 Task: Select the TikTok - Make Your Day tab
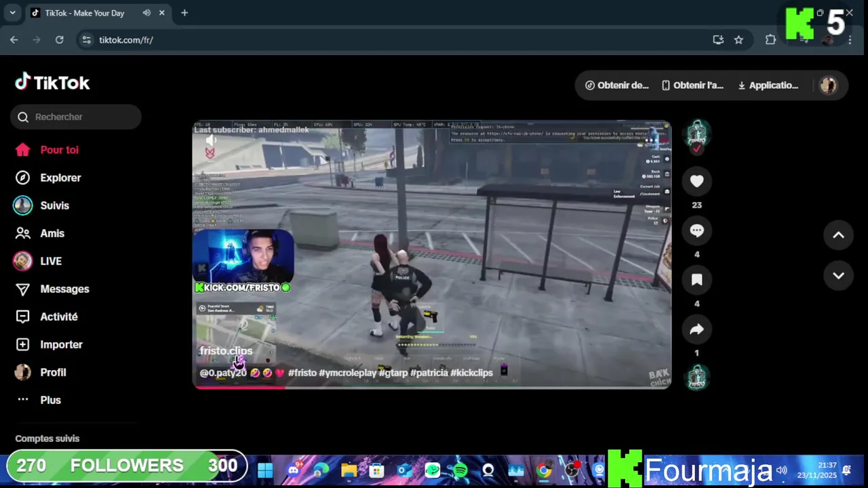[x=98, y=13]
